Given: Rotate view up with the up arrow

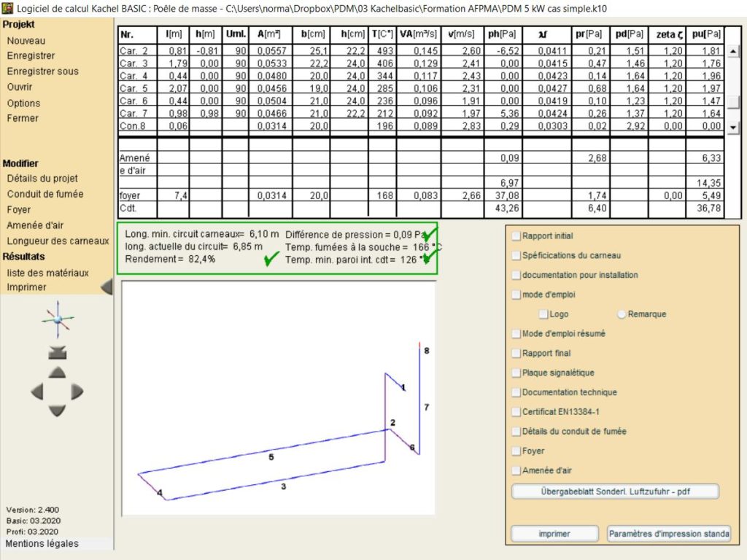Looking at the screenshot, I should [57, 372].
